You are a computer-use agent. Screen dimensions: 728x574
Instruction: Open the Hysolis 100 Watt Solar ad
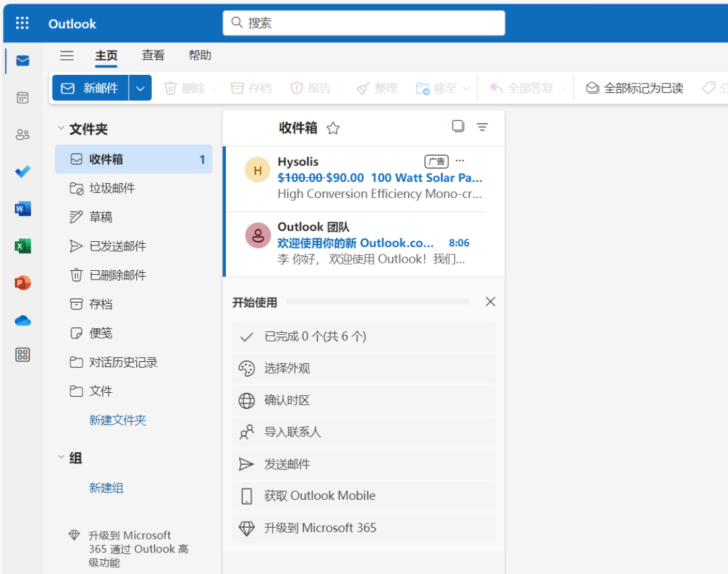(364, 179)
